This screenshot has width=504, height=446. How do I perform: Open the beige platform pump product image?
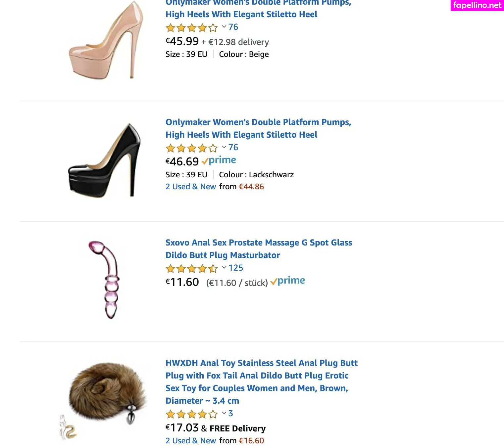[x=105, y=40]
